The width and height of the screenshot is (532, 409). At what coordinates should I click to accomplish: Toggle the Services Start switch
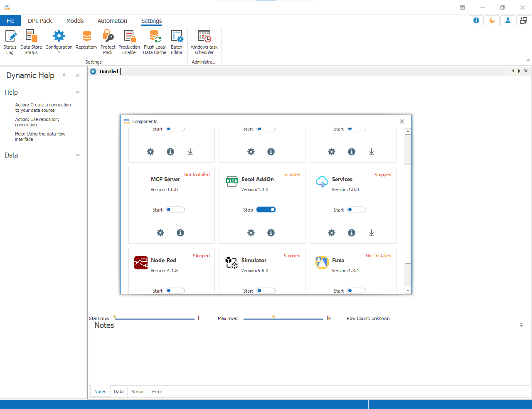pyautogui.click(x=357, y=210)
